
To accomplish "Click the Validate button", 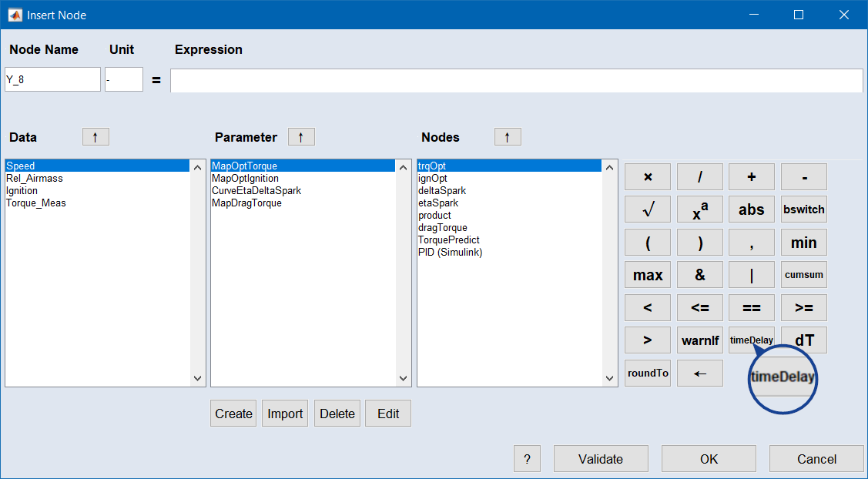I will pyautogui.click(x=600, y=459).
